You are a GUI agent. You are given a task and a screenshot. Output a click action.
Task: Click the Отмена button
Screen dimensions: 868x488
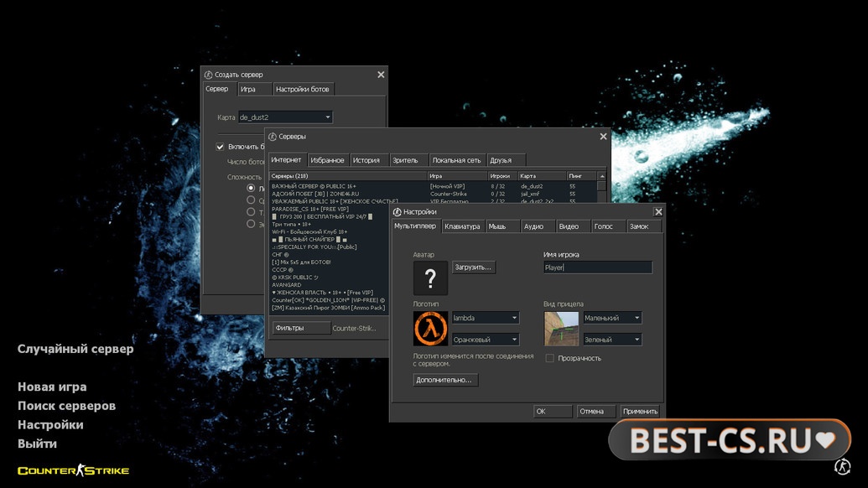pos(595,411)
